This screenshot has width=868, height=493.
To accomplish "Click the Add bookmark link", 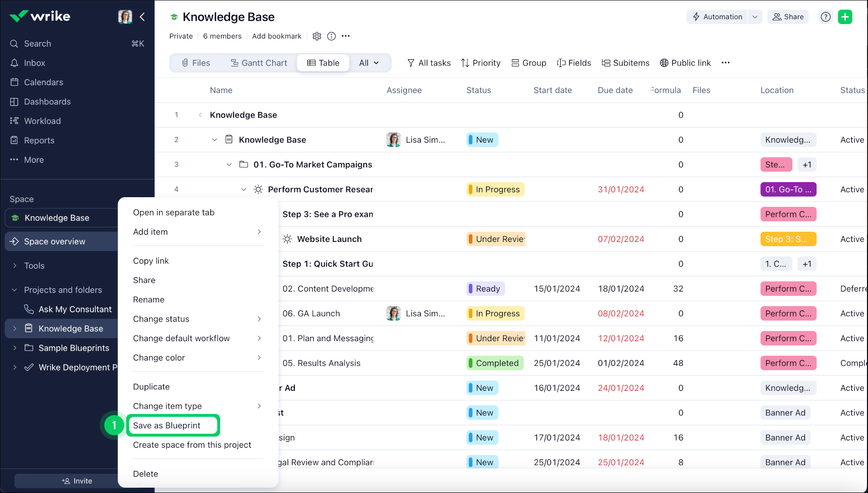I will pos(276,36).
